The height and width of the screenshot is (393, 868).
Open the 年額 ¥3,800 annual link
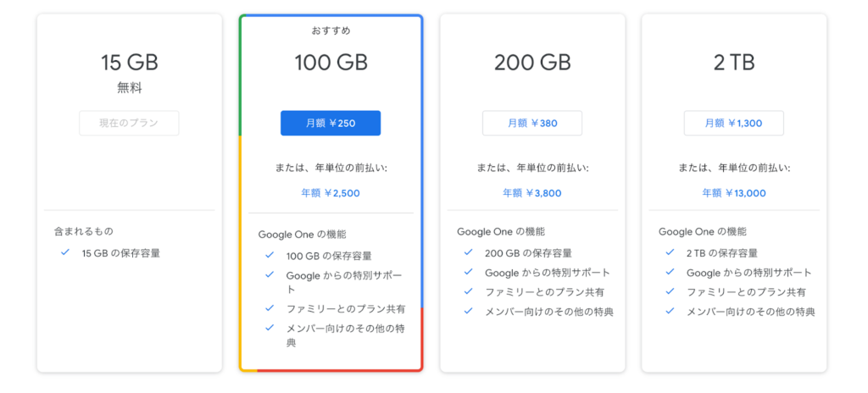[x=532, y=193]
